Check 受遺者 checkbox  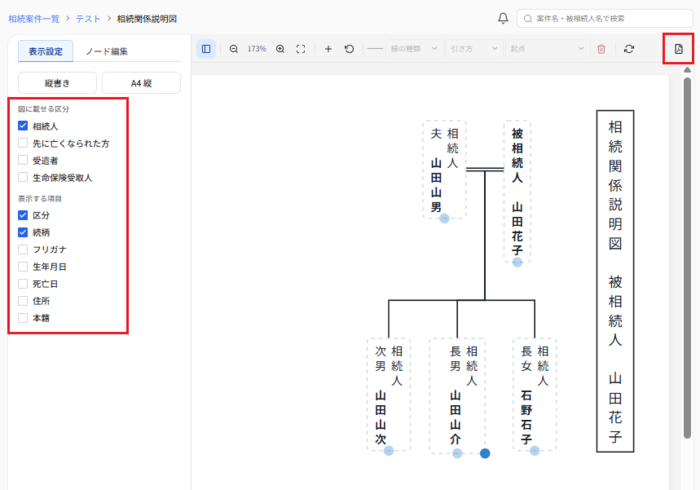23,160
